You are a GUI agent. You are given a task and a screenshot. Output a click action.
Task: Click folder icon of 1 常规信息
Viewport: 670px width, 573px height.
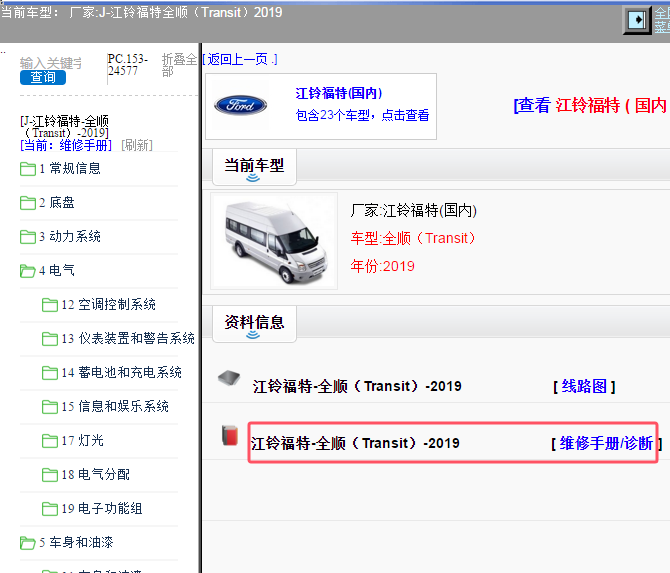(x=28, y=169)
